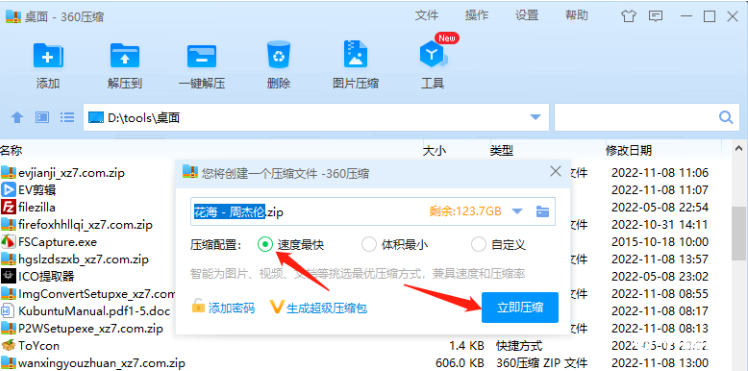Image resolution: width=748 pixels, height=371 pixels.
Task: Click the 一键解压 one-click extract icon
Action: (201, 56)
